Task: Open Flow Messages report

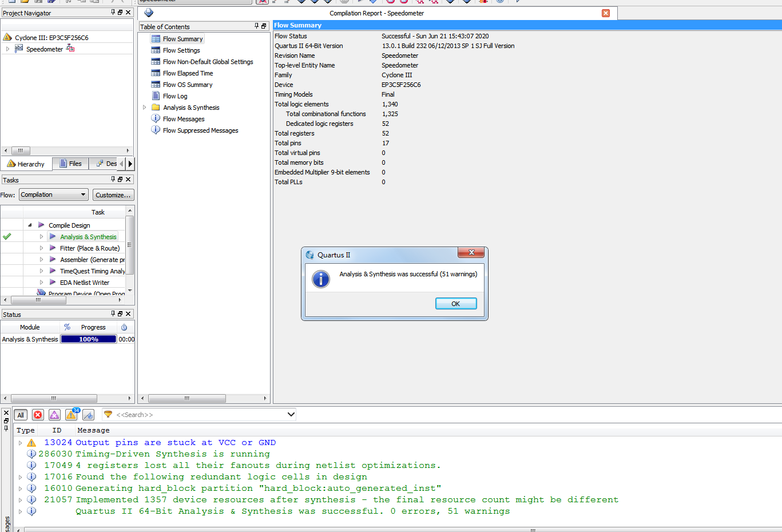Action: point(184,119)
